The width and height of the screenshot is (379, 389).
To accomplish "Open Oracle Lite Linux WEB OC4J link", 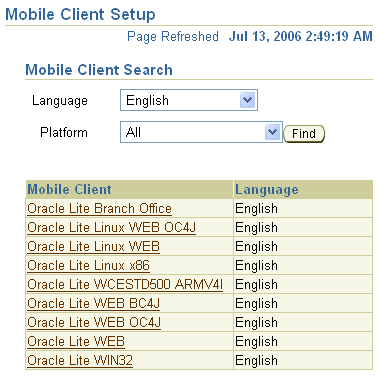I will [x=112, y=228].
